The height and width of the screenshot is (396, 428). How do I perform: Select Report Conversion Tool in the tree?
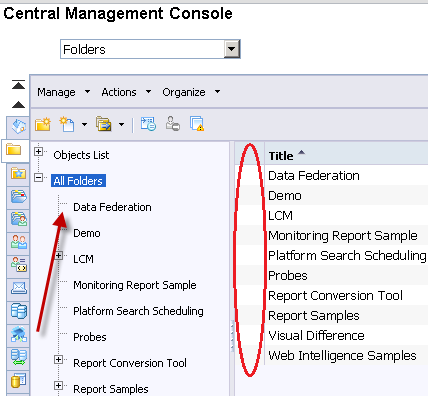tap(130, 363)
